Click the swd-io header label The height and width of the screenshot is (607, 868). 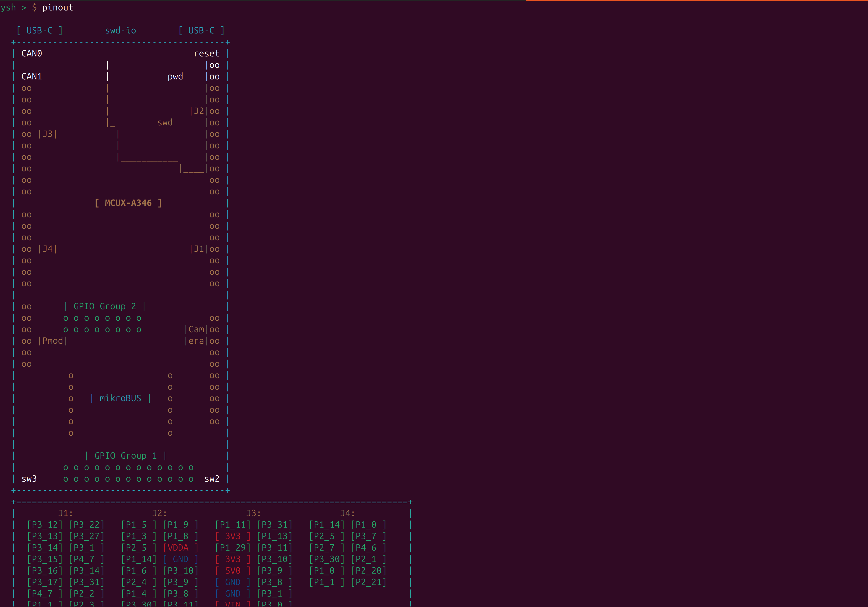click(120, 31)
